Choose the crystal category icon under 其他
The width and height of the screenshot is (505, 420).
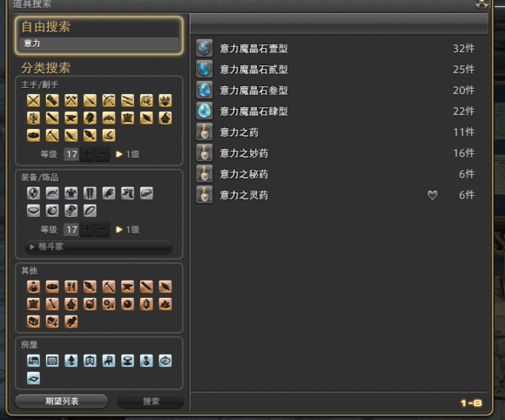pyautogui.click(x=146, y=304)
